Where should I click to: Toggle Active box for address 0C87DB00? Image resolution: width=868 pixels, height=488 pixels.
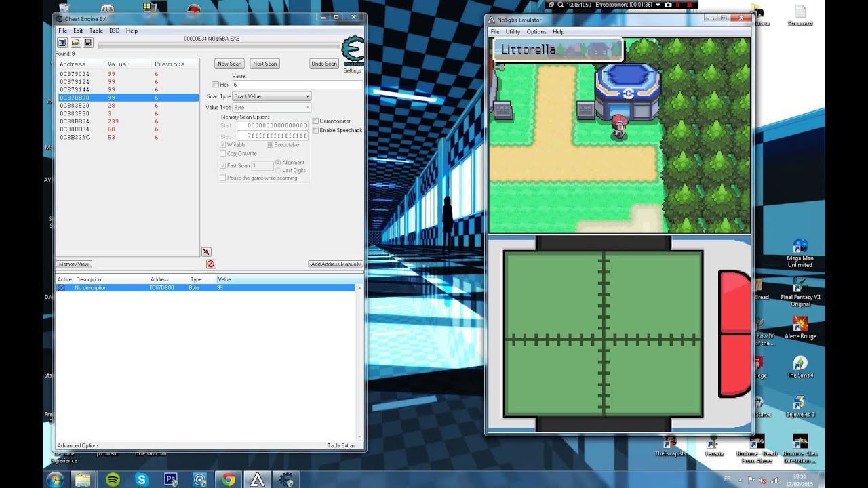[x=61, y=288]
